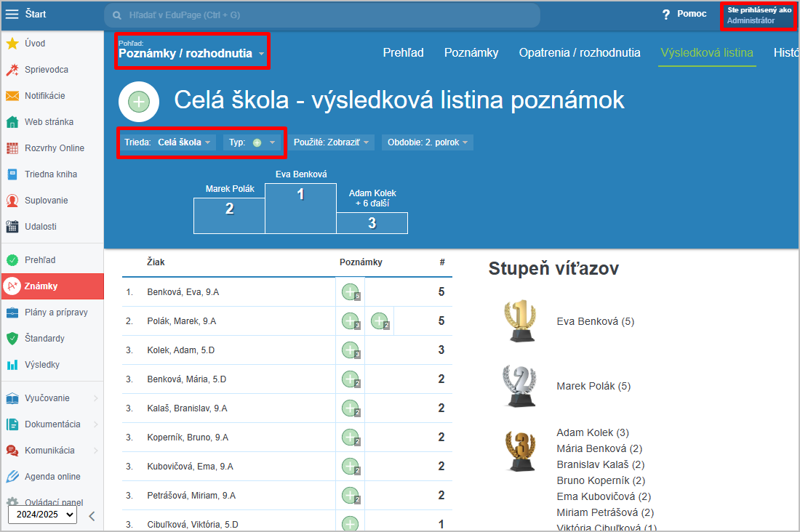The image size is (800, 532).
Task: Click the gold first-place trophy
Action: [519, 321]
